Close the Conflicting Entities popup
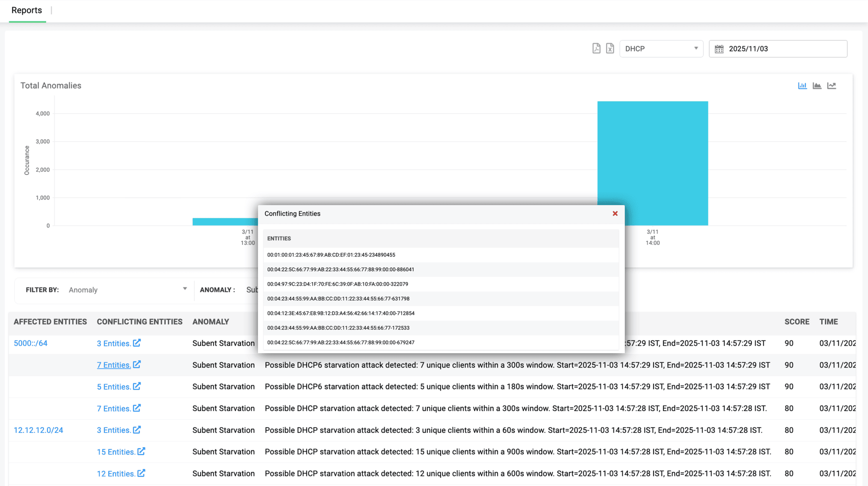 click(x=615, y=213)
